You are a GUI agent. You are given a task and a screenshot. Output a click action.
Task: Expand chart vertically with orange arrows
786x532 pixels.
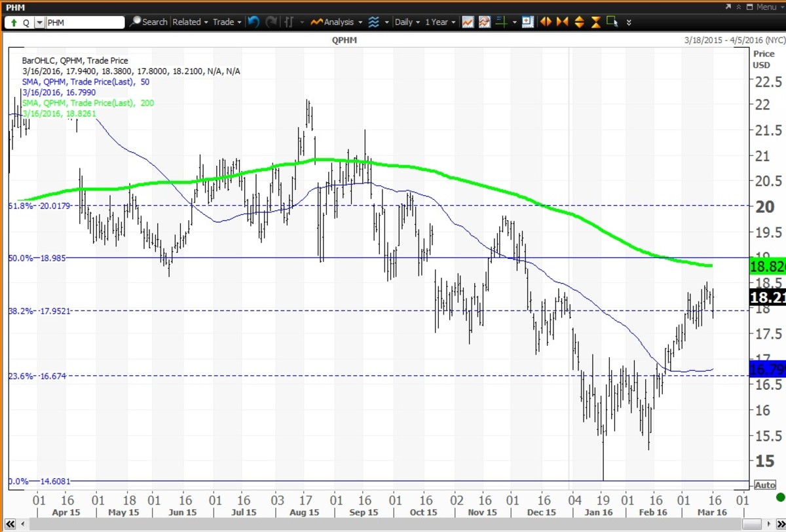click(x=579, y=22)
